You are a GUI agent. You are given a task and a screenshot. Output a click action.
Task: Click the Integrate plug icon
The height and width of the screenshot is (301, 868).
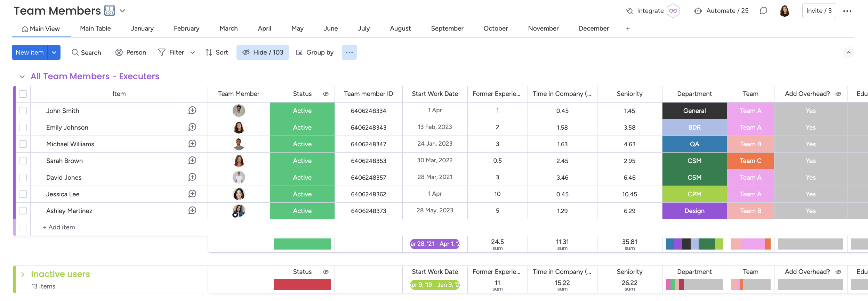629,11
